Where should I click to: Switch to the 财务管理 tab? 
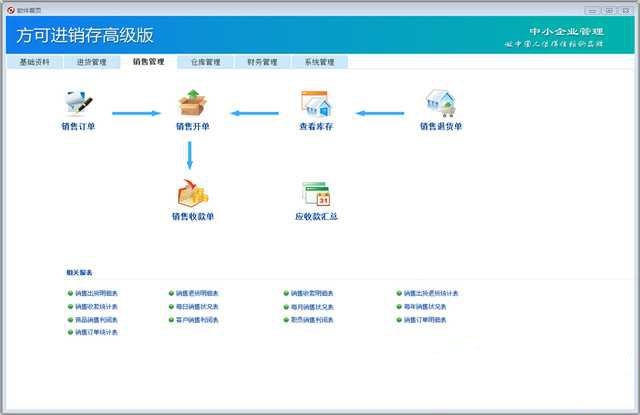(x=262, y=62)
